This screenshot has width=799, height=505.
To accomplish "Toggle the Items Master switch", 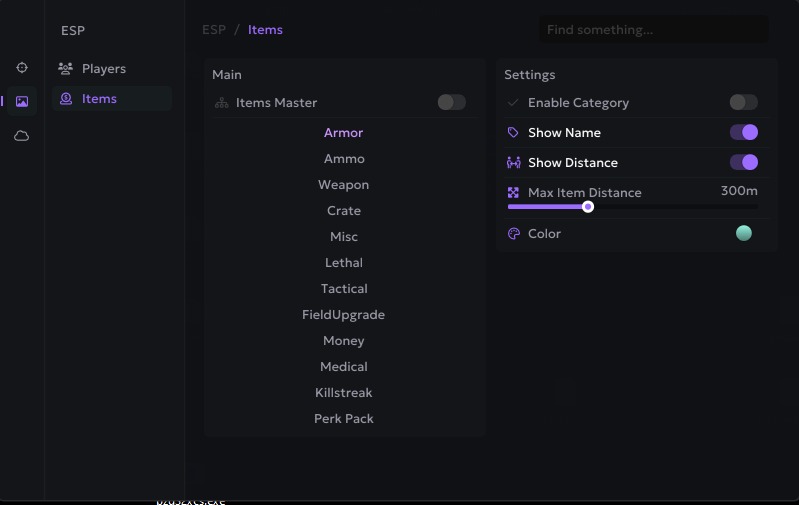I will [451, 102].
